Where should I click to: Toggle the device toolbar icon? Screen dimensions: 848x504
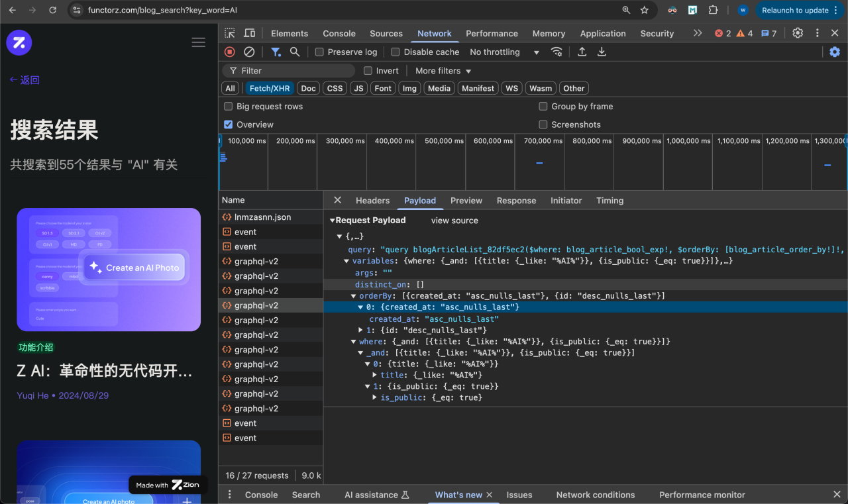(249, 33)
